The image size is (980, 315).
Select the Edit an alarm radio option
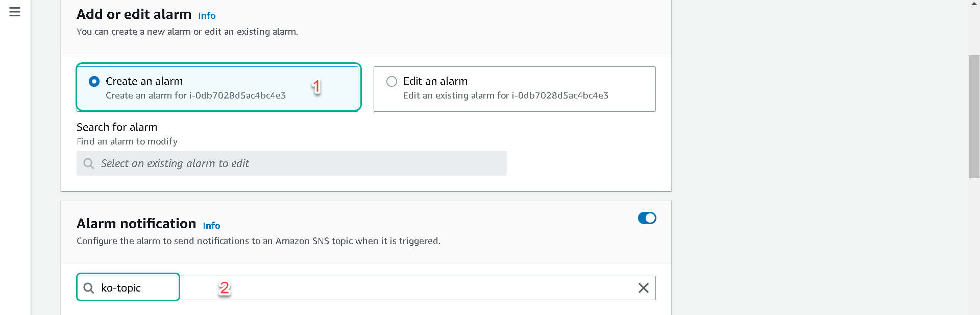click(x=391, y=81)
